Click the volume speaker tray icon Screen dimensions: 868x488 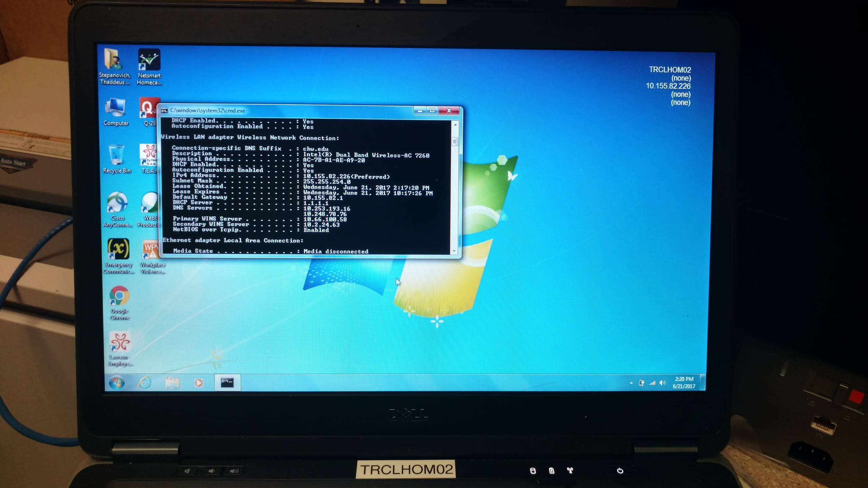662,383
